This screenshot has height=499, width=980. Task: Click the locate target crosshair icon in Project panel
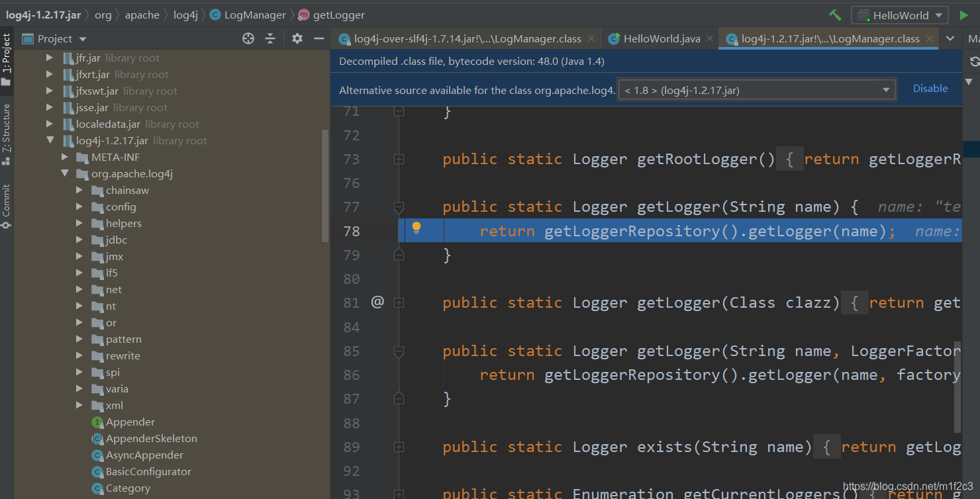point(248,38)
